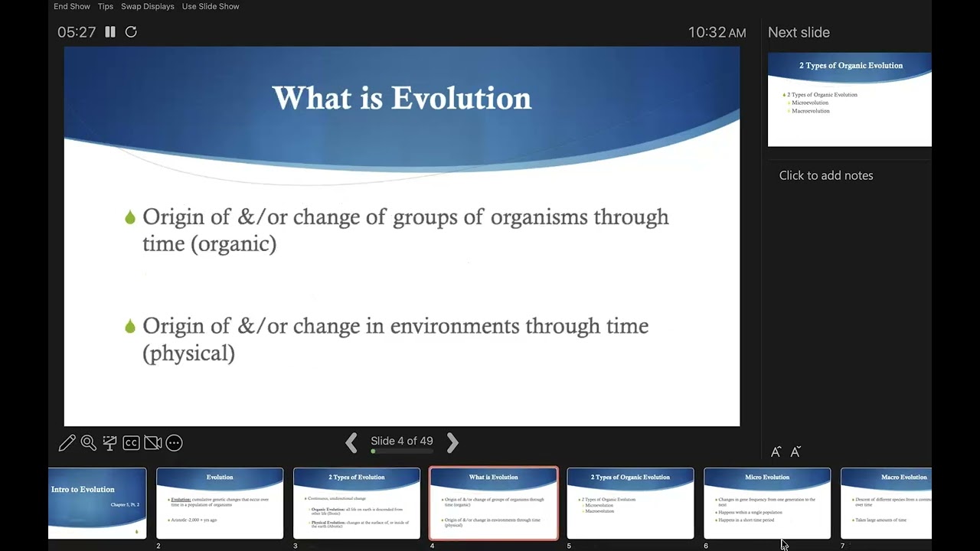Click the Next slide preview image
This screenshot has width=980, height=551.
click(x=850, y=99)
